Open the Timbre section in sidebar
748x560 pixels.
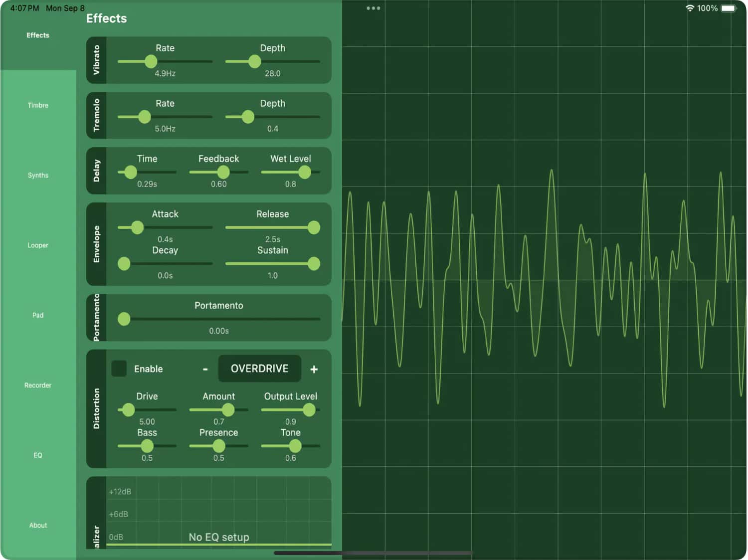click(38, 105)
